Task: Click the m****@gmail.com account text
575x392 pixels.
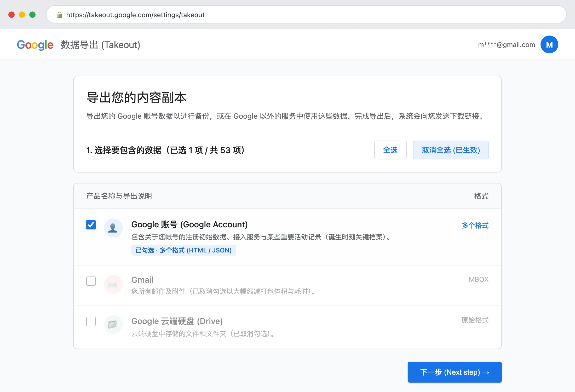Action: (507, 45)
